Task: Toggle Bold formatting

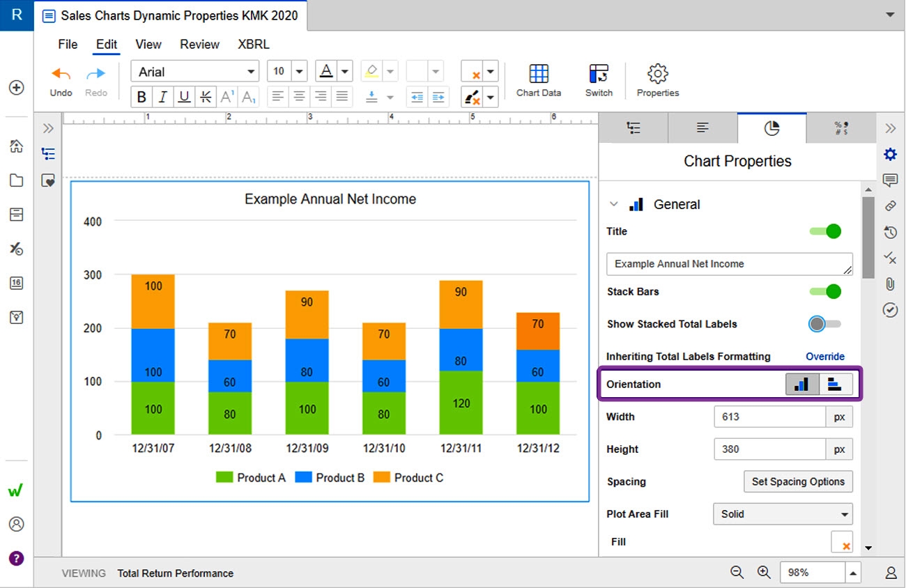Action: [141, 97]
